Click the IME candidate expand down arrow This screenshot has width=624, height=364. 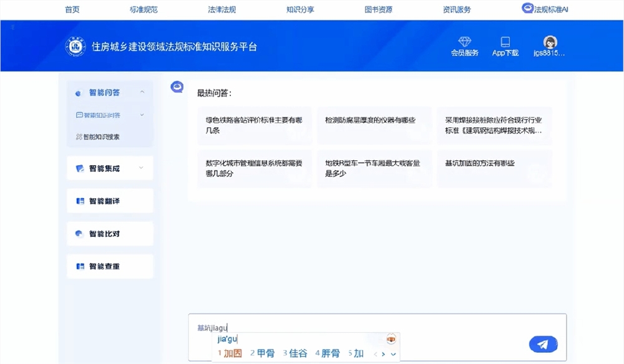pos(393,354)
